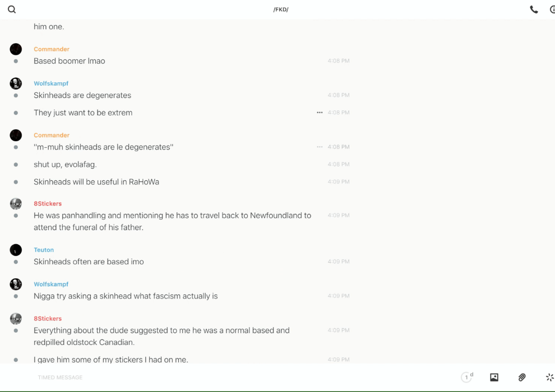The height and width of the screenshot is (392, 555).
Task: Open Commander's avatar above 'Based boomer lmao'
Action: pyautogui.click(x=16, y=49)
